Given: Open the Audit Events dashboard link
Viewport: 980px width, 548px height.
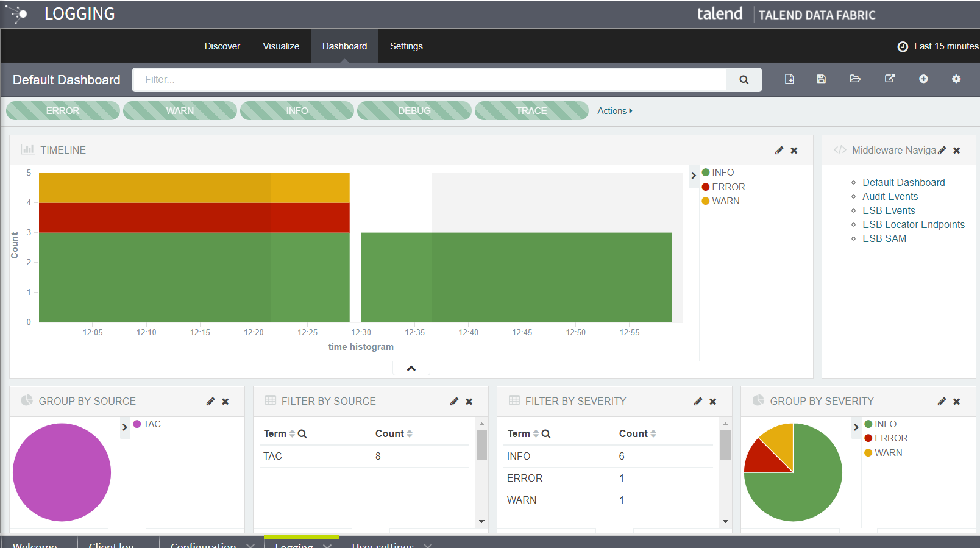Looking at the screenshot, I should click(890, 197).
